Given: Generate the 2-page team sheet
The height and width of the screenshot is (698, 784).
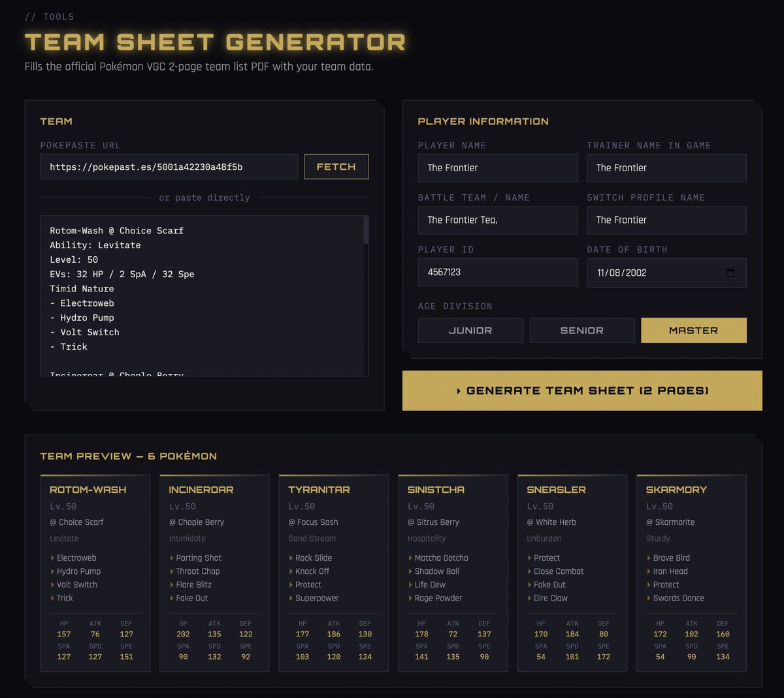Looking at the screenshot, I should 582,391.
